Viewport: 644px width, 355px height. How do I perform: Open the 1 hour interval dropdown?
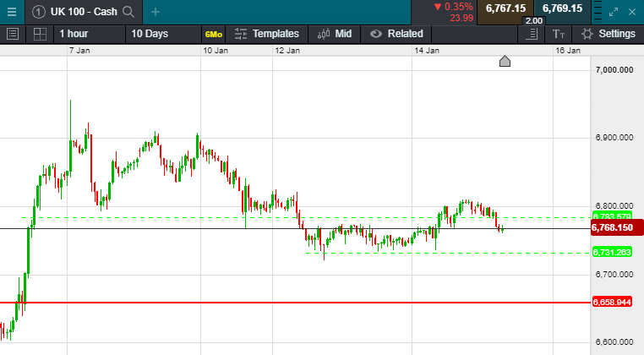pos(90,34)
